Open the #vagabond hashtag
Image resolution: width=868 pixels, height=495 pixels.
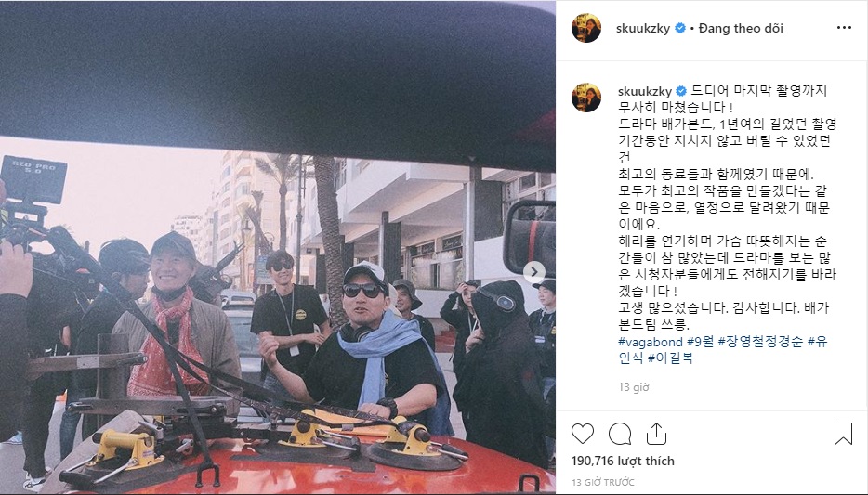(x=651, y=342)
